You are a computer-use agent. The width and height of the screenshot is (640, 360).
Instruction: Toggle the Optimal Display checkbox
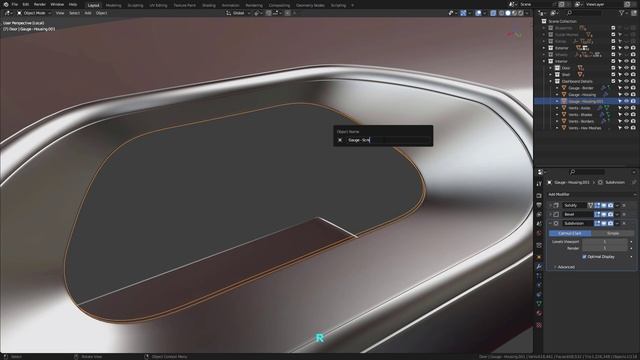click(584, 257)
